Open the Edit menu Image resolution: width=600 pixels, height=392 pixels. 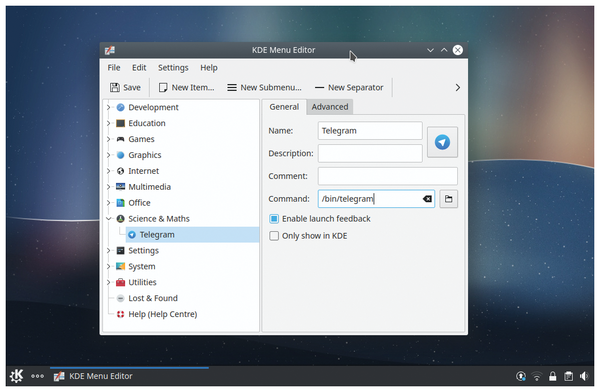[139, 68]
